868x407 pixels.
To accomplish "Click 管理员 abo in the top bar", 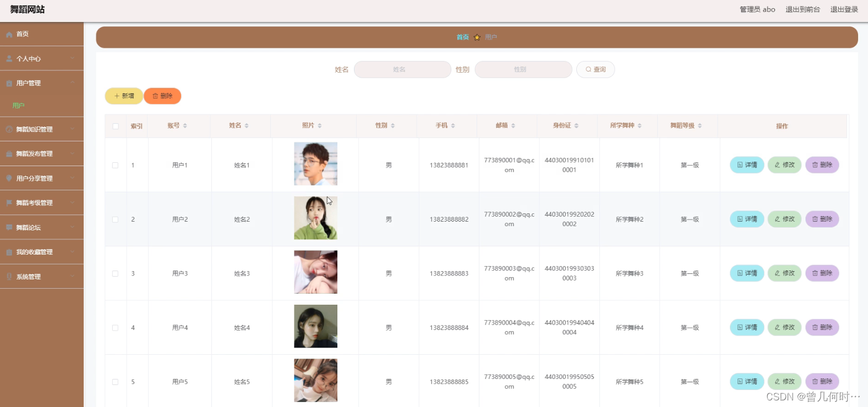I will [757, 9].
